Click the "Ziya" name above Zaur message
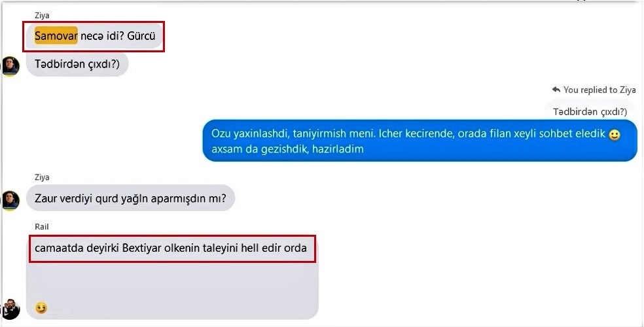The image size is (644, 327). coord(42,177)
